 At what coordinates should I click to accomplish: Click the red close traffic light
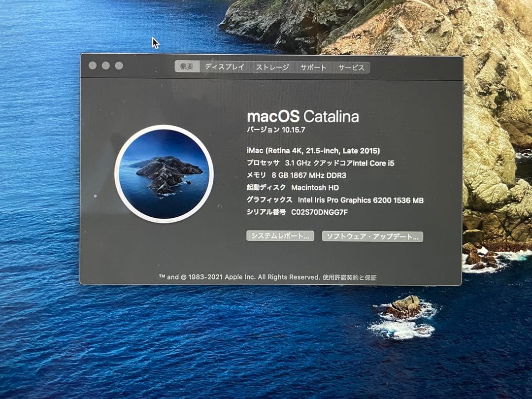click(x=94, y=65)
